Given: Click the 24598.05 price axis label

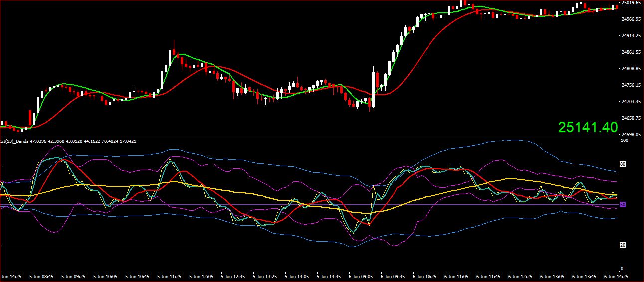Looking at the screenshot, I should tap(631, 135).
